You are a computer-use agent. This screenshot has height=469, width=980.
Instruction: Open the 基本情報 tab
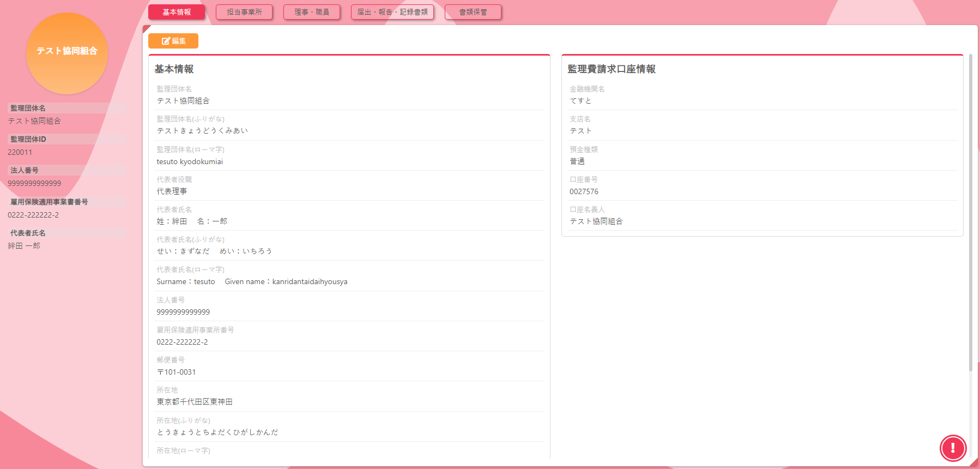pyautogui.click(x=177, y=12)
